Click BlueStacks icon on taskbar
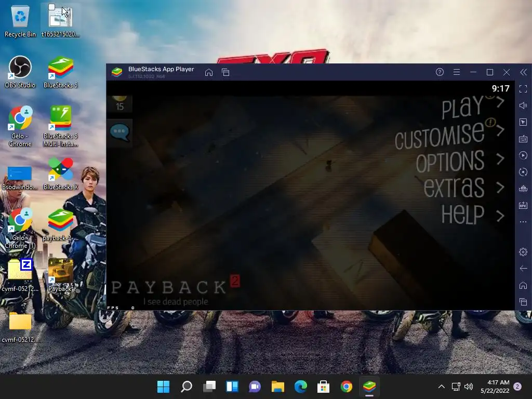The image size is (532, 399). [x=369, y=387]
